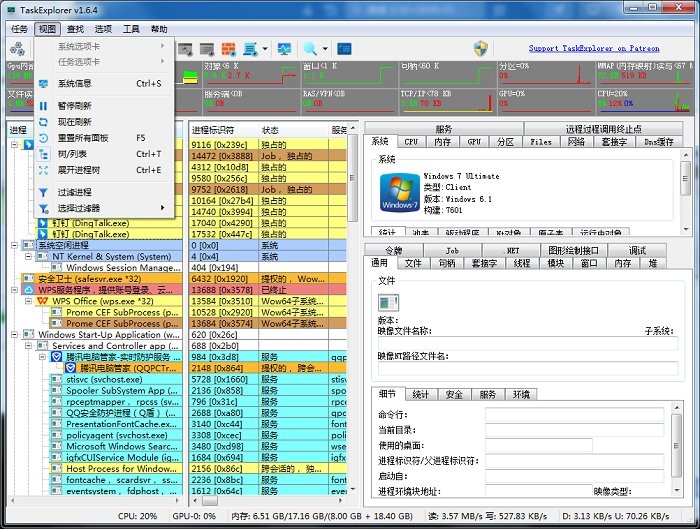Open the 查找 menu
This screenshot has width=700, height=529.
pyautogui.click(x=75, y=29)
